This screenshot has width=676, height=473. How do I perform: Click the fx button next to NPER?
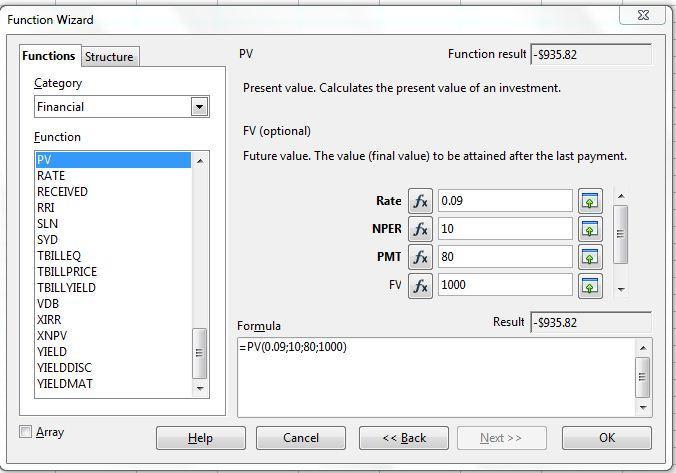(x=420, y=229)
